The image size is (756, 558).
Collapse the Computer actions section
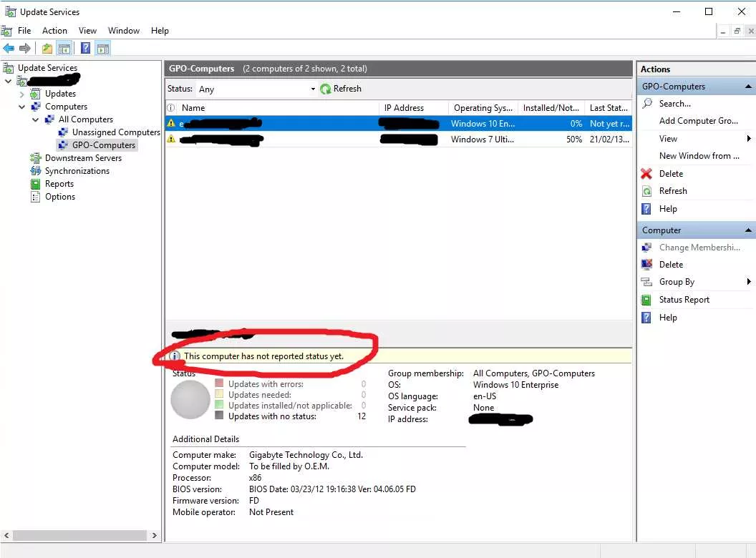[748, 230]
